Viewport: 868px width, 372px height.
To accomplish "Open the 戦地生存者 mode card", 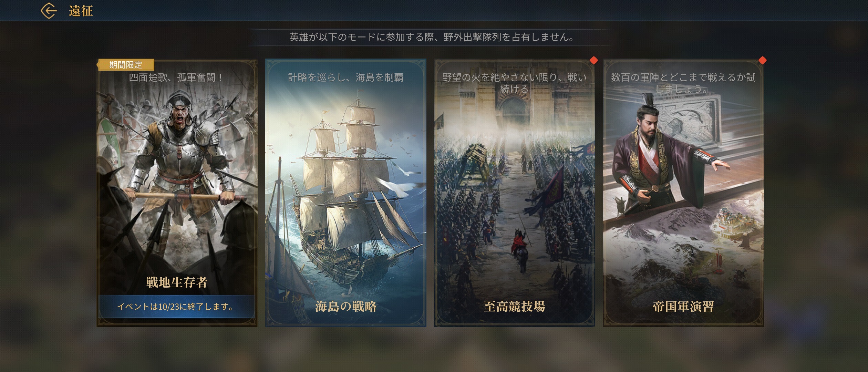I will 177,193.
